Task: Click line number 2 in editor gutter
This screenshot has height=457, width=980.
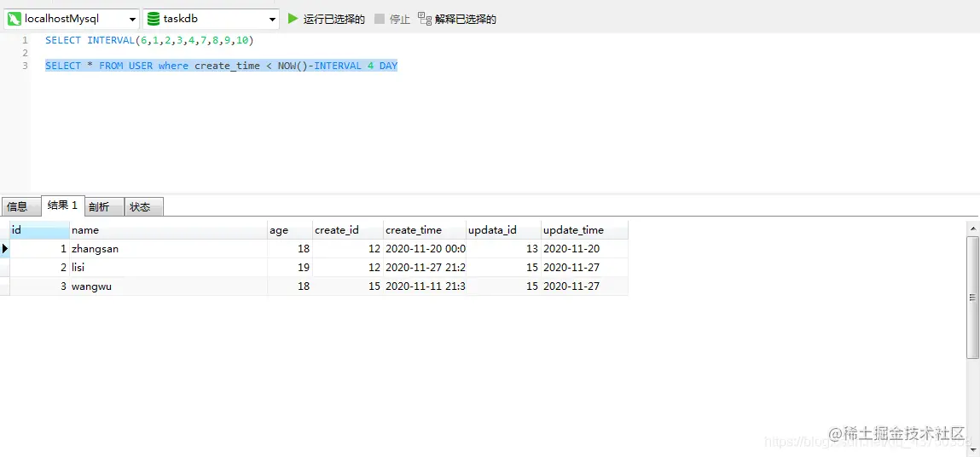Action: pyautogui.click(x=25, y=53)
